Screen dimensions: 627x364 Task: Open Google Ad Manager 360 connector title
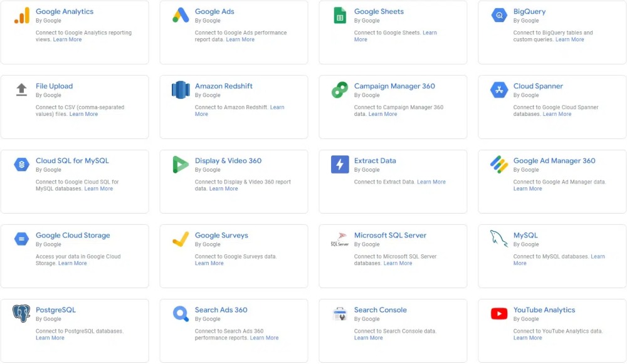pos(554,160)
